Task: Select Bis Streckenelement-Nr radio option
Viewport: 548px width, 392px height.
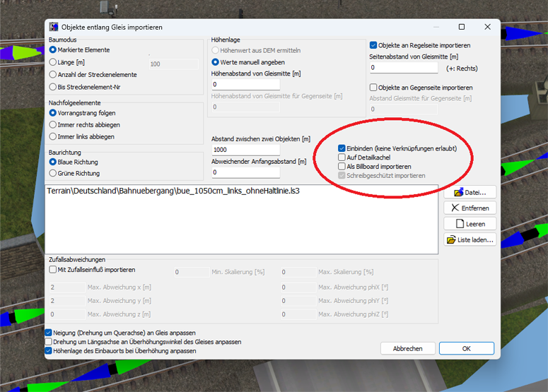Action: pyautogui.click(x=53, y=86)
